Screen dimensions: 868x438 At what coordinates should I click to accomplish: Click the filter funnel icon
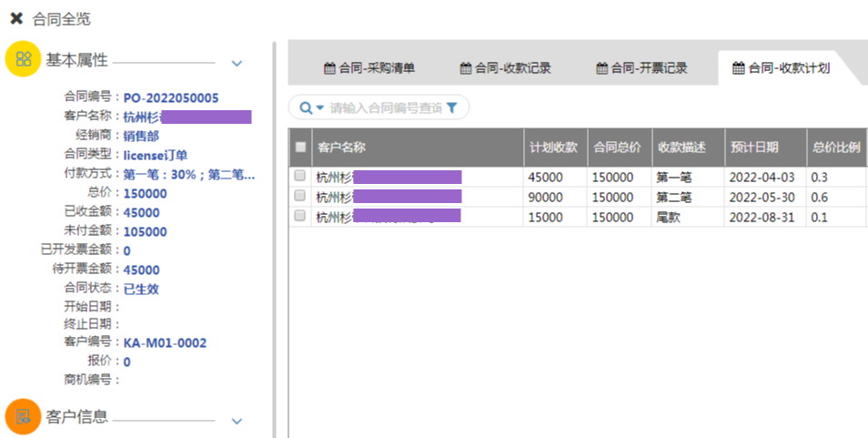coord(452,108)
